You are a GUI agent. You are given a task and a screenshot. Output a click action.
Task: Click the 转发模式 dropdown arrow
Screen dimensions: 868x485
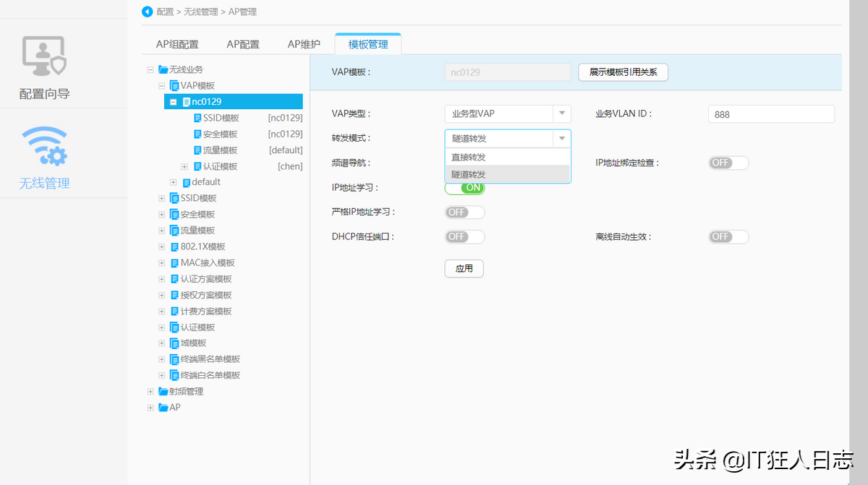click(x=562, y=138)
